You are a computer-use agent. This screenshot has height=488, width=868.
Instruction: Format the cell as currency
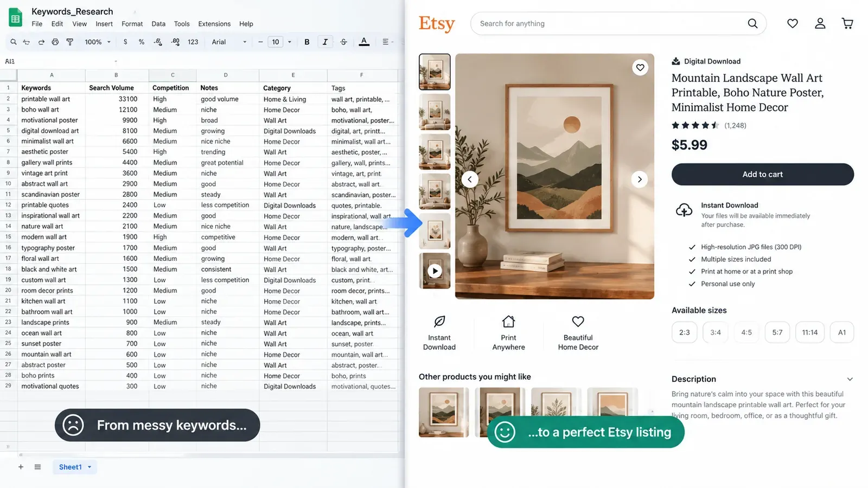[x=125, y=42]
